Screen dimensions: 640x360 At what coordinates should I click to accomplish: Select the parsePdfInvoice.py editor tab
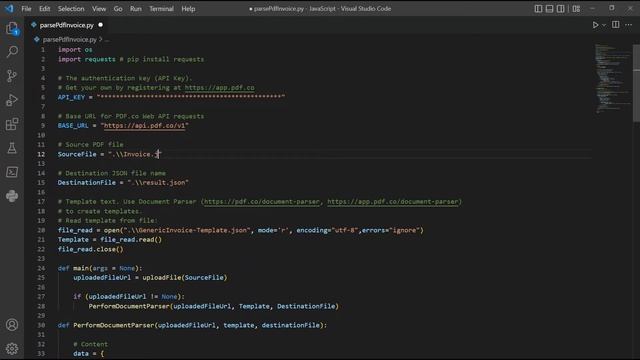pyautogui.click(x=67, y=25)
